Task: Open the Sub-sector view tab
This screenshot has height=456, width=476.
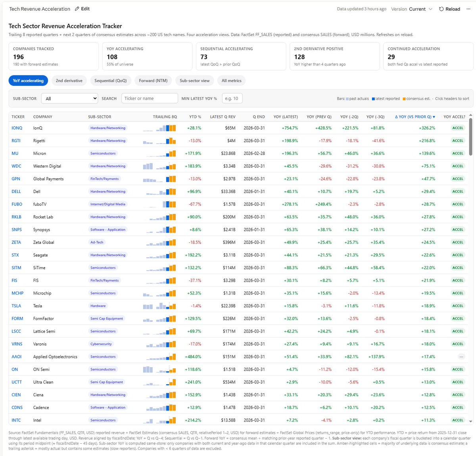Action: tap(194, 81)
